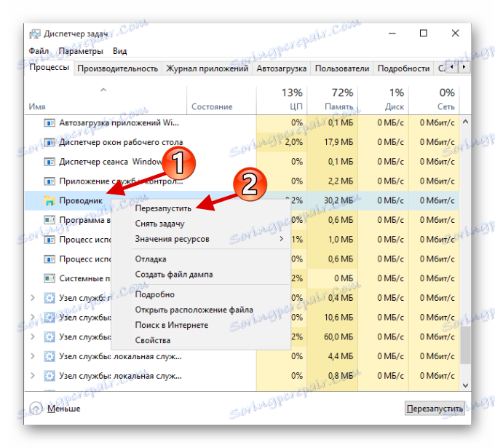Choose Свойства in the context menu
The width and height of the screenshot is (495, 448).
pyautogui.click(x=152, y=340)
